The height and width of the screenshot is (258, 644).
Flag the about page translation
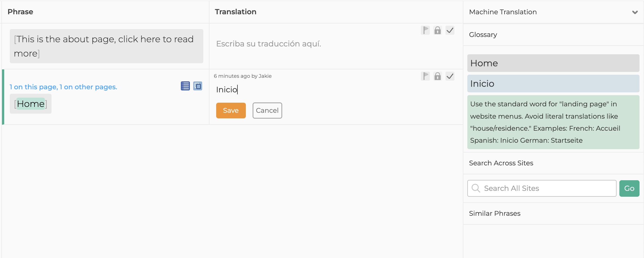[x=425, y=31]
